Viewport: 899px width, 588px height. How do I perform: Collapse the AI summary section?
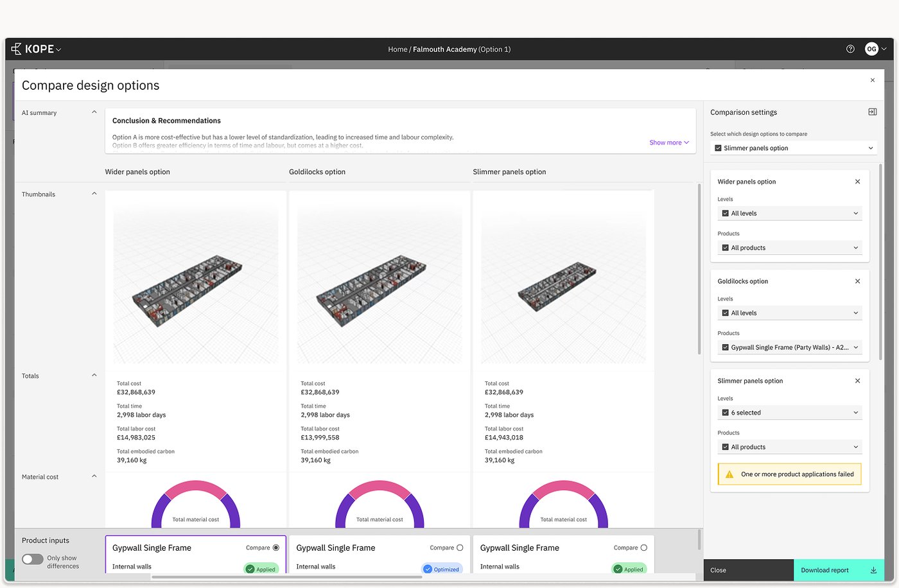[94, 112]
